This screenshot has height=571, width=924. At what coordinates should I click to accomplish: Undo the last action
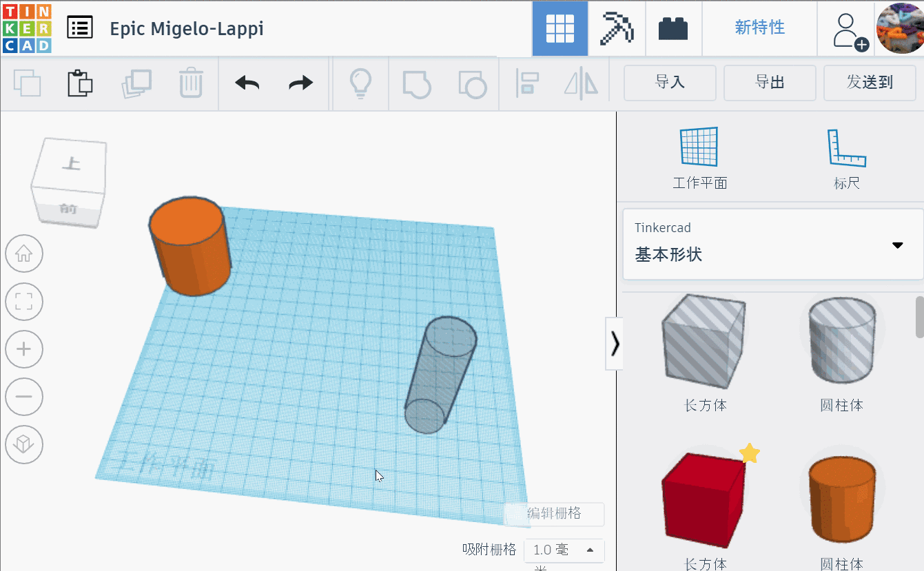tap(247, 84)
